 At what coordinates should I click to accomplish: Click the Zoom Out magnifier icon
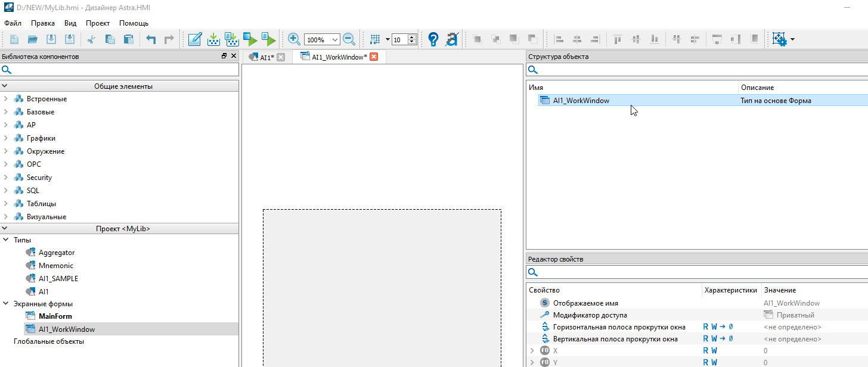point(349,39)
